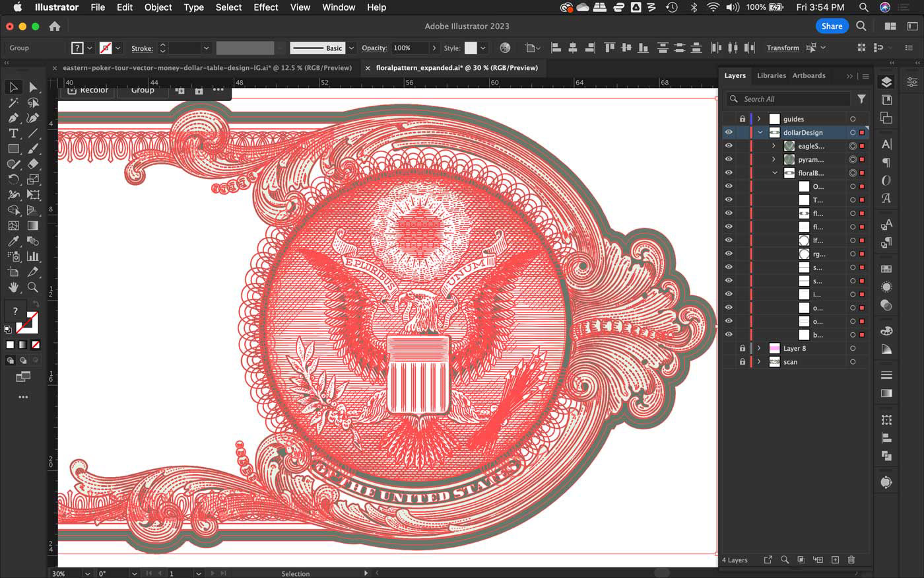Image resolution: width=924 pixels, height=578 pixels.
Task: Select the Zoom tool in toolbar
Action: [x=33, y=287]
